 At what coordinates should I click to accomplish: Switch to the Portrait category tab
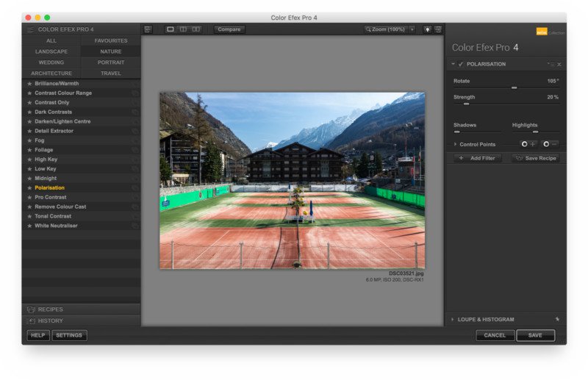coord(111,62)
